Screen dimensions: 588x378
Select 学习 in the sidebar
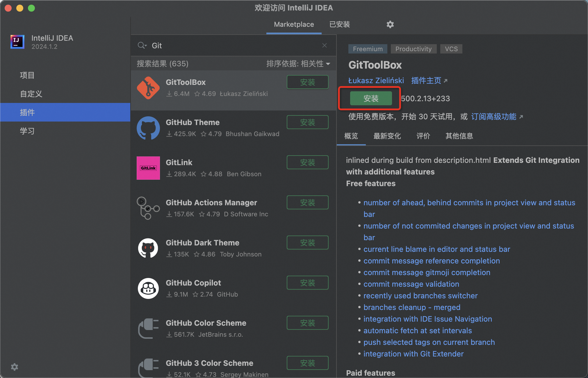[27, 131]
